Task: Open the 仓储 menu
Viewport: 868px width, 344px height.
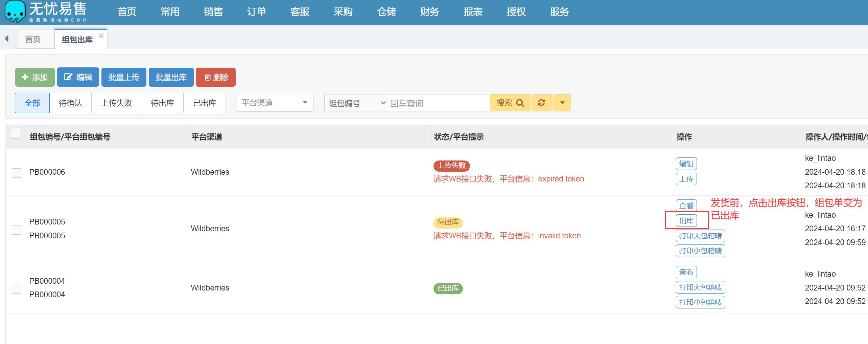Action: [386, 12]
